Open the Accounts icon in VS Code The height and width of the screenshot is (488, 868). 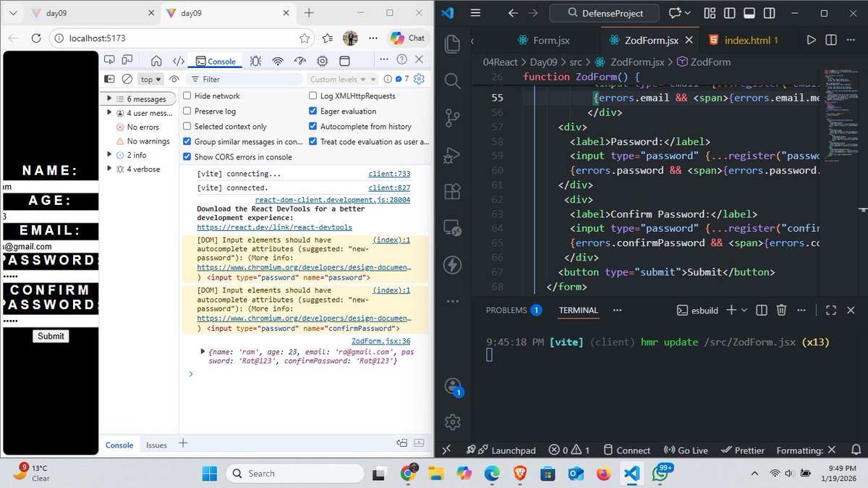tap(453, 385)
